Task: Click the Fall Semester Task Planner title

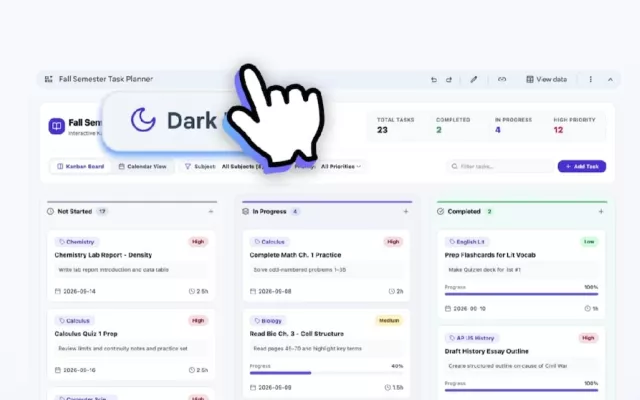Action: coord(106,79)
